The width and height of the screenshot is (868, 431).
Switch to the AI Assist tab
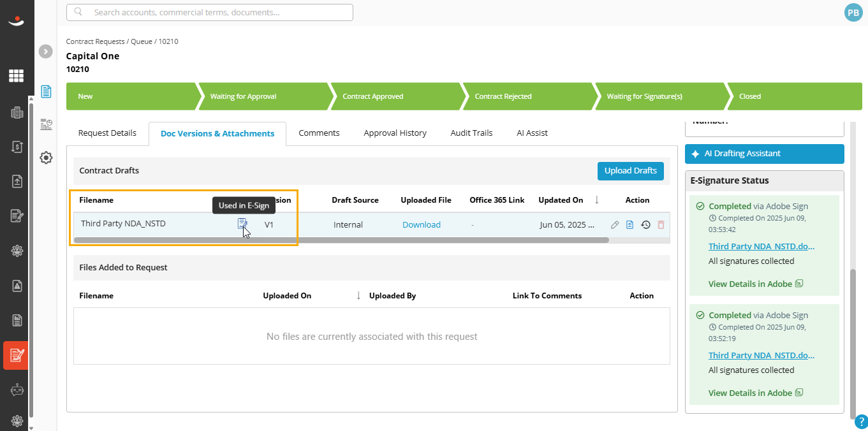tap(532, 133)
